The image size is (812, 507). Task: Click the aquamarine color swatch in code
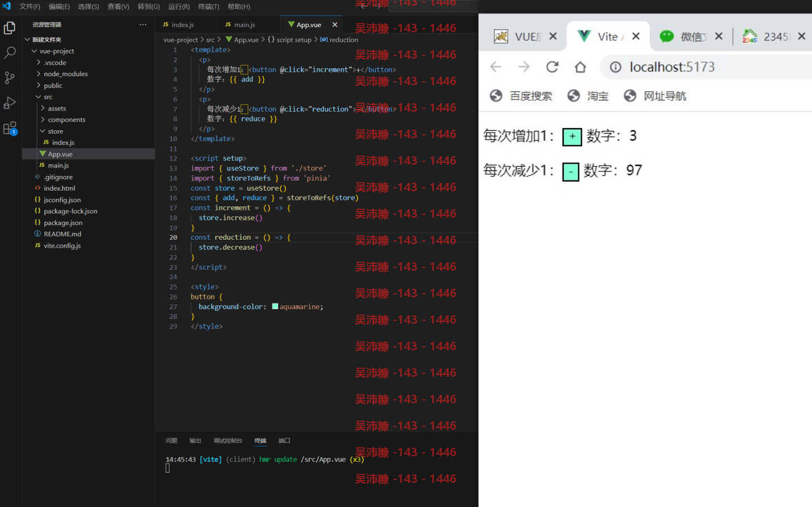pos(275,307)
